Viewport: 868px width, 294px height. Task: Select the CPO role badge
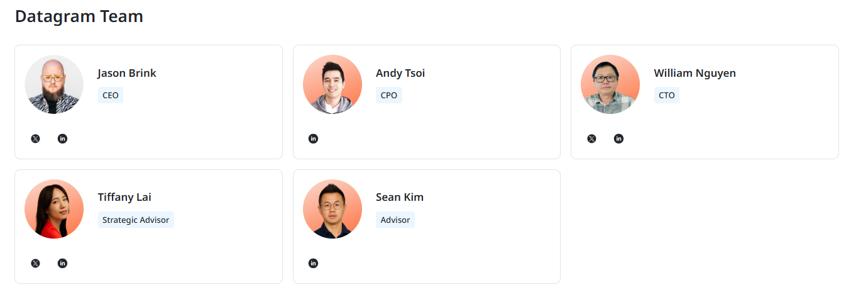(x=389, y=96)
